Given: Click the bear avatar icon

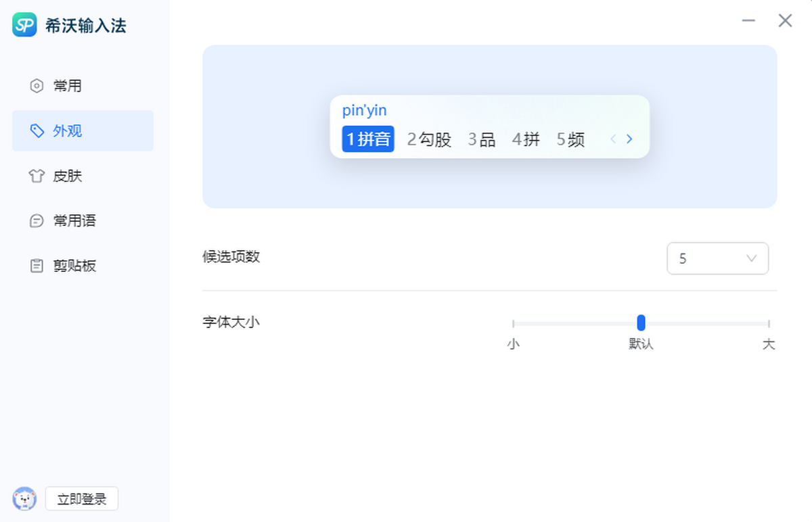Looking at the screenshot, I should click(x=24, y=499).
